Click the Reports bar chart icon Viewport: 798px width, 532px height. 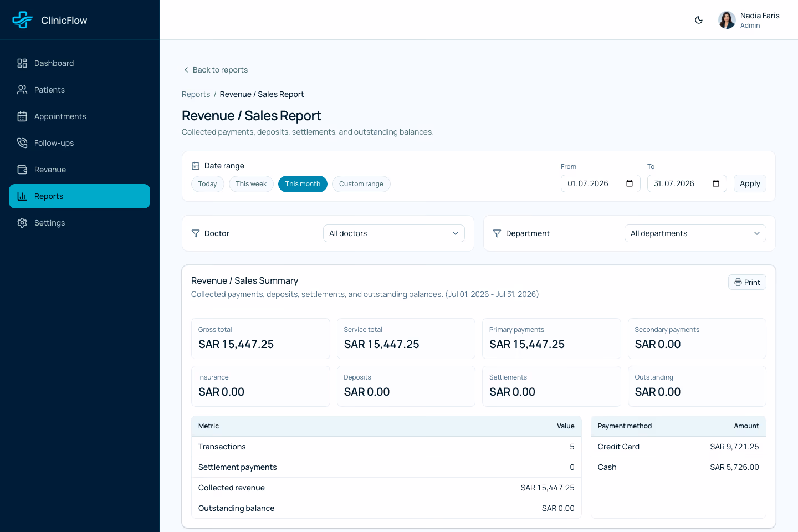point(22,196)
